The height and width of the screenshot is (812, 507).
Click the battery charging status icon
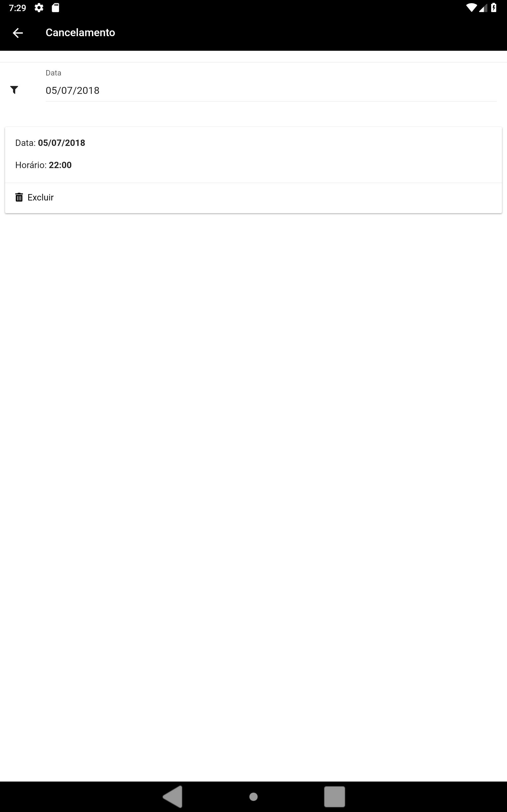click(x=494, y=8)
